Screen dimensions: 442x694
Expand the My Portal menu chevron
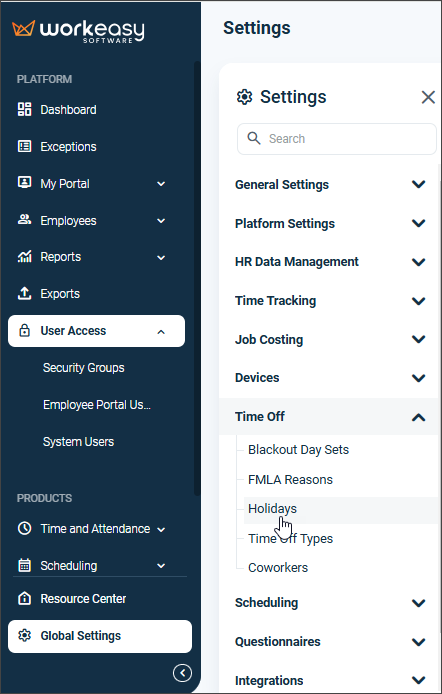click(x=161, y=184)
